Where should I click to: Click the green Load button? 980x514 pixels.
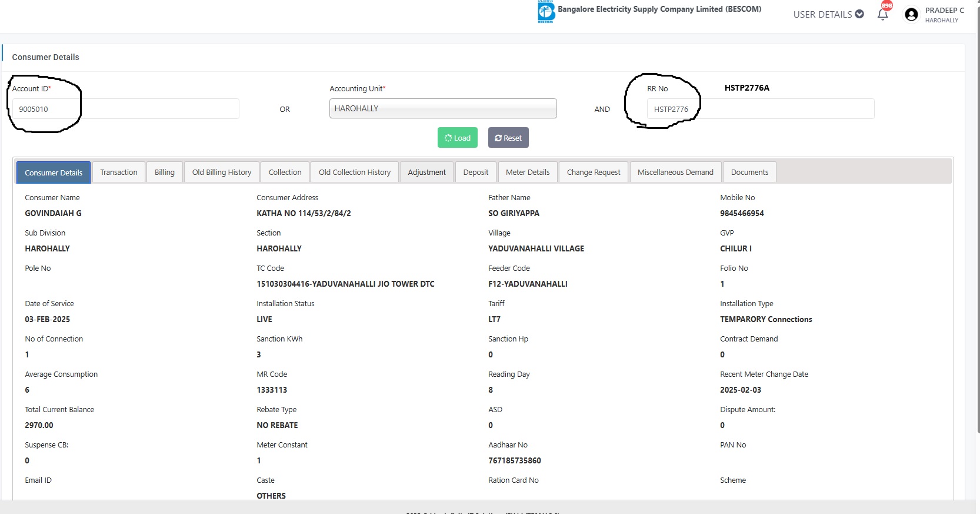(x=458, y=138)
